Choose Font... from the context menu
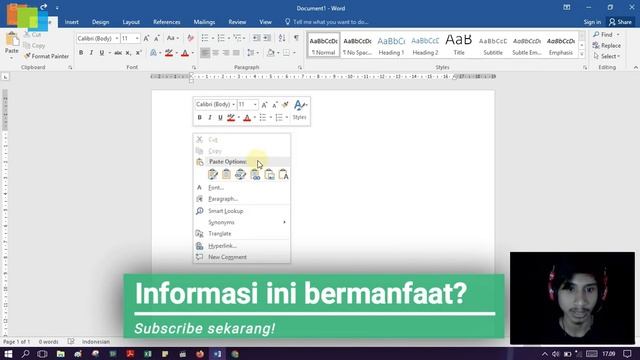 coord(242,188)
